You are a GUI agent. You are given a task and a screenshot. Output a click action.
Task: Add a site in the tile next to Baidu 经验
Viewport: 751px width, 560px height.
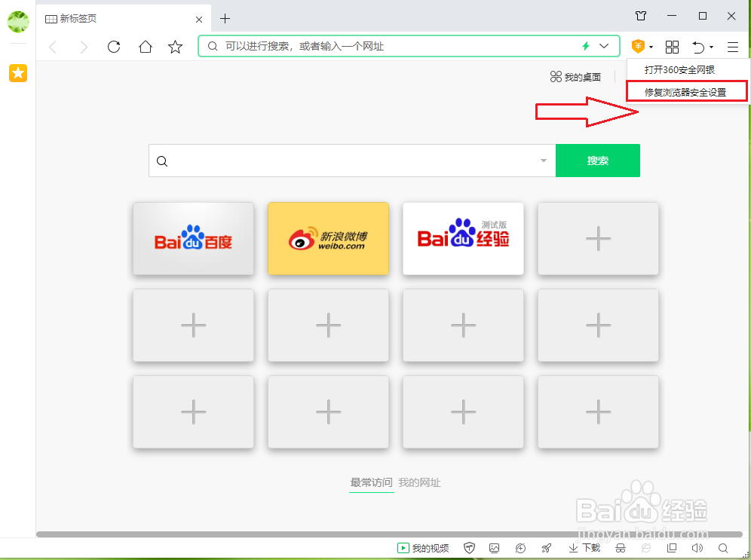click(598, 238)
